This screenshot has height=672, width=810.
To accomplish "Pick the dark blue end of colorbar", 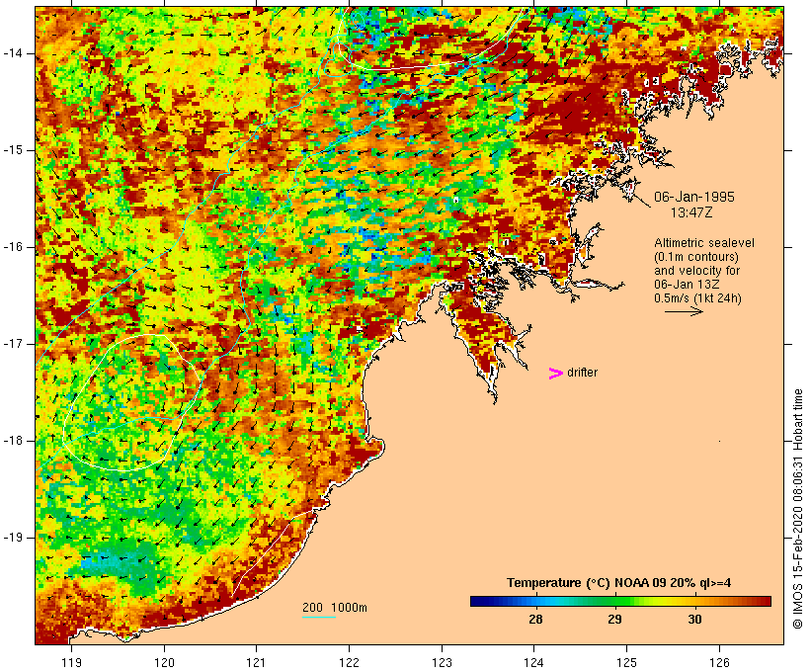I will pyautogui.click(x=476, y=601).
